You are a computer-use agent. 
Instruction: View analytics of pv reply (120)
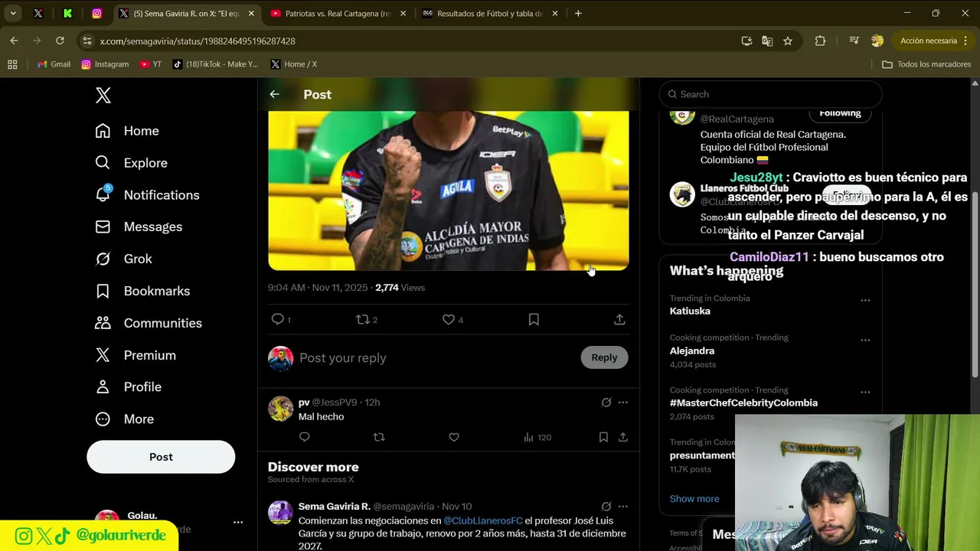click(537, 437)
